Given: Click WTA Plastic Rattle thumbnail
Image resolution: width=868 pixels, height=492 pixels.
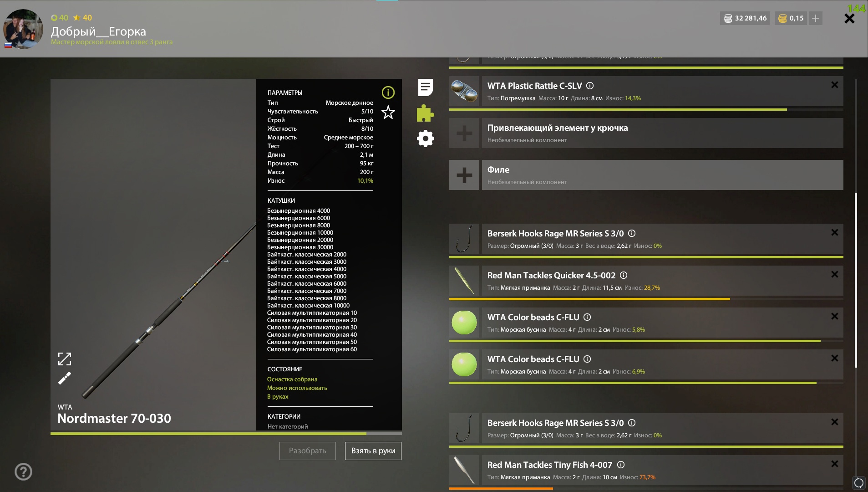Looking at the screenshot, I should click(464, 91).
